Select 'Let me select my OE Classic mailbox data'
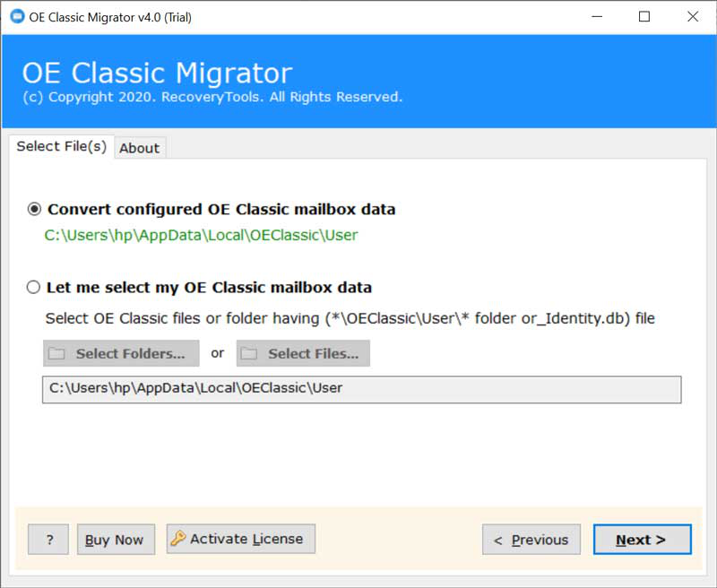Image resolution: width=717 pixels, height=588 pixels. [33, 287]
